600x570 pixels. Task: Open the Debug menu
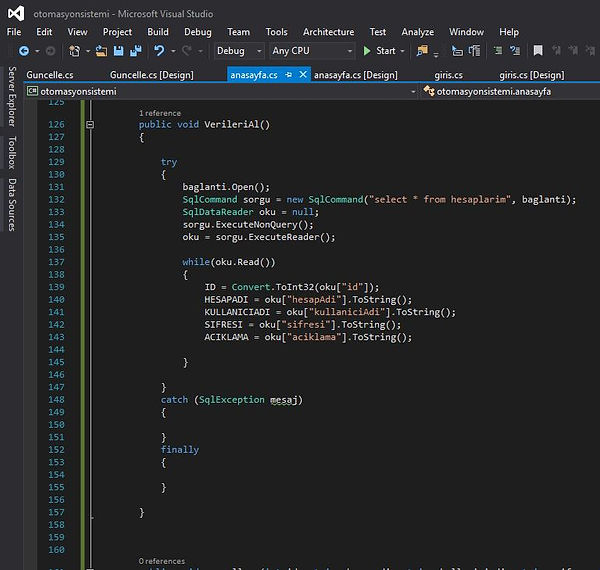tap(197, 32)
